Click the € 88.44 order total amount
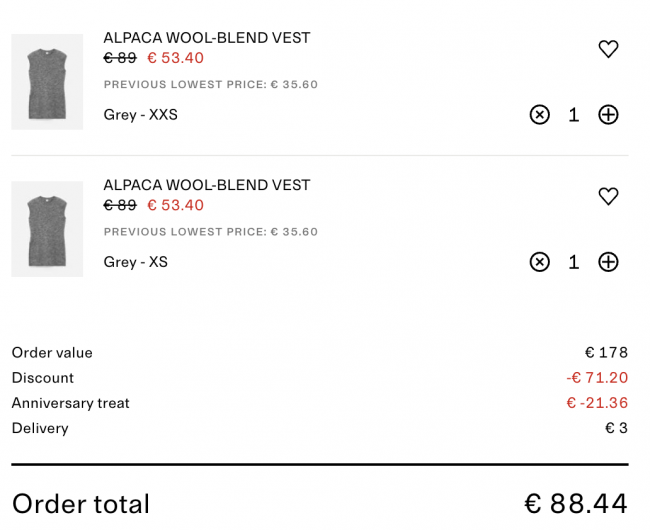 click(576, 504)
